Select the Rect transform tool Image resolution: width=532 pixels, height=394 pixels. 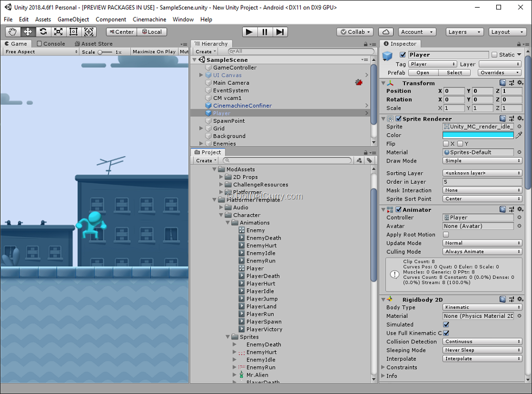point(73,32)
